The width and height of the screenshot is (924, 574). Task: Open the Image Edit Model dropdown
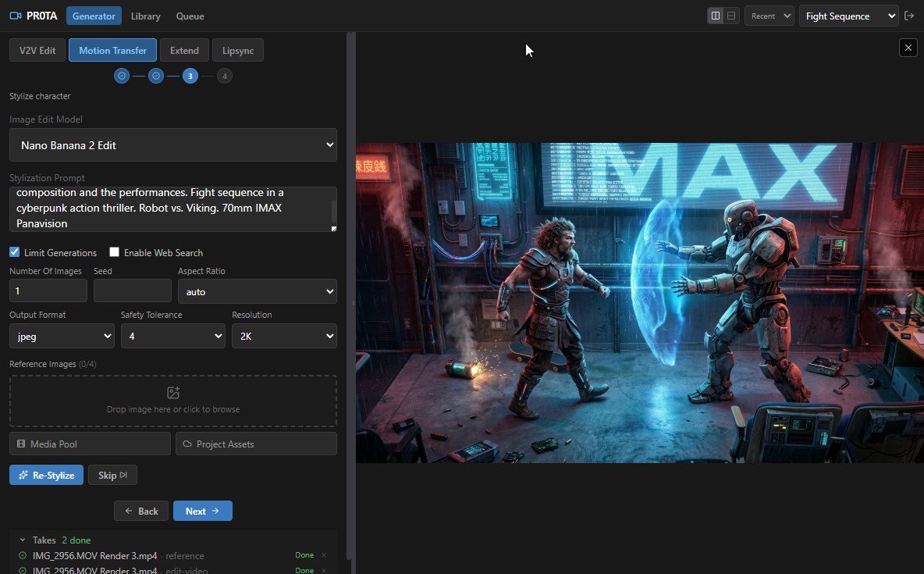click(173, 145)
